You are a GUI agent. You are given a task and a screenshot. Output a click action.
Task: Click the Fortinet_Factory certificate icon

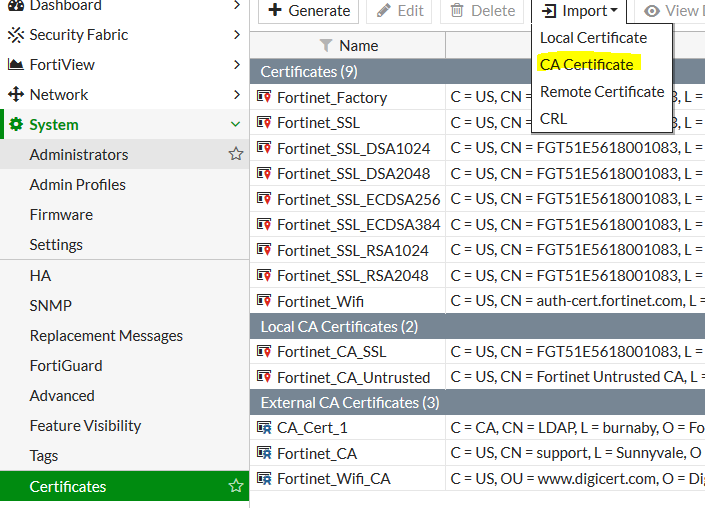tap(264, 98)
